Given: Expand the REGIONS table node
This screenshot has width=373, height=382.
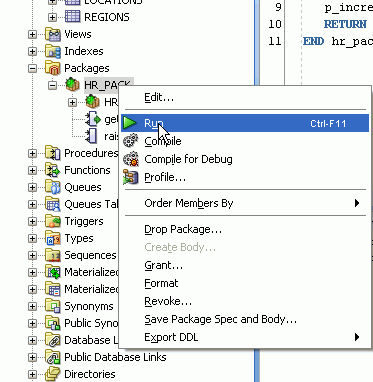Looking at the screenshot, I should tap(53, 17).
